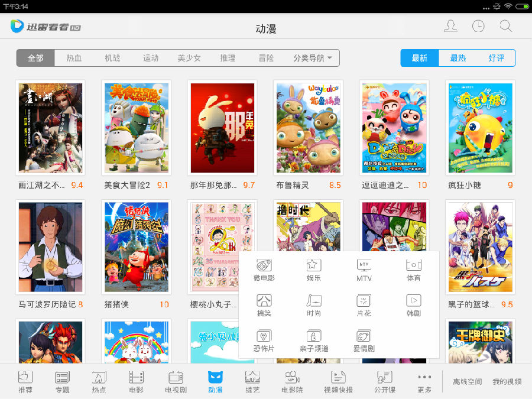Screen dimensions: 532x399
Task: Open watch history clock icon
Action: point(478,26)
